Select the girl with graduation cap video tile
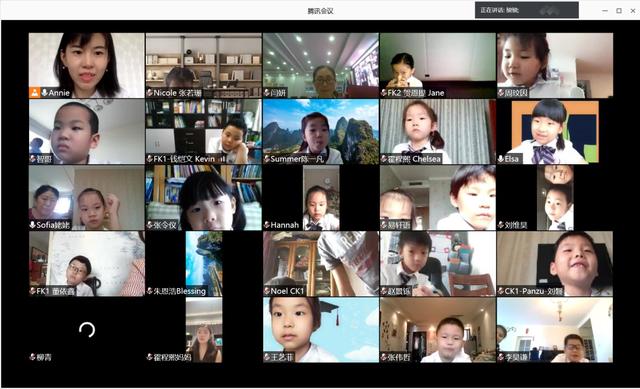This screenshot has width=640, height=389. click(321, 330)
